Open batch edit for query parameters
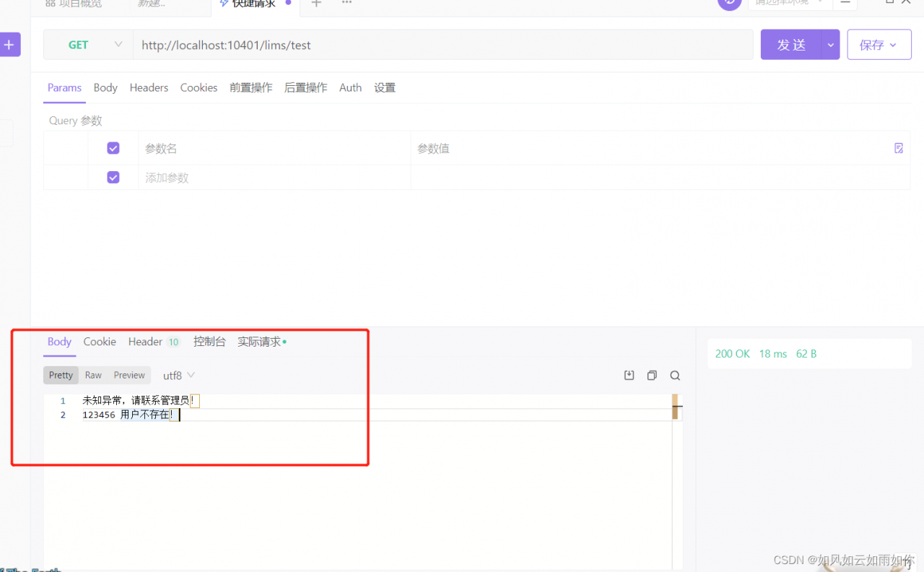Screen dimensions: 924x572 899,148
